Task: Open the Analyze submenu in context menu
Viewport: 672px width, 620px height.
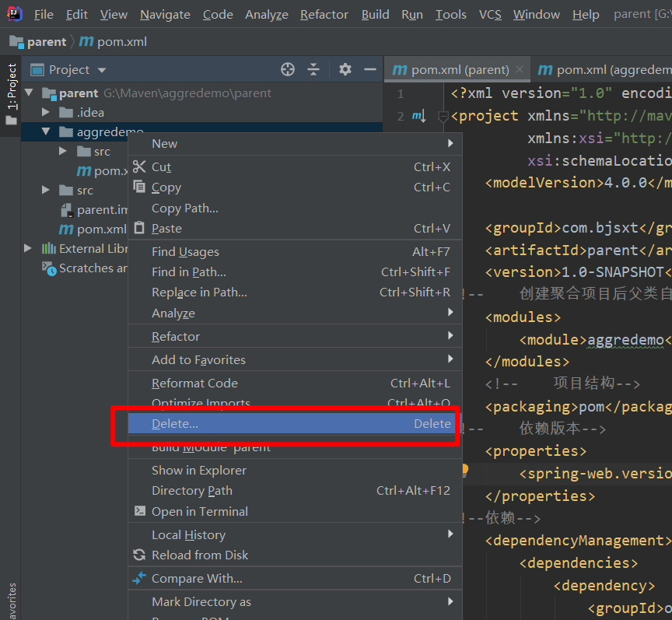Action: click(x=295, y=313)
